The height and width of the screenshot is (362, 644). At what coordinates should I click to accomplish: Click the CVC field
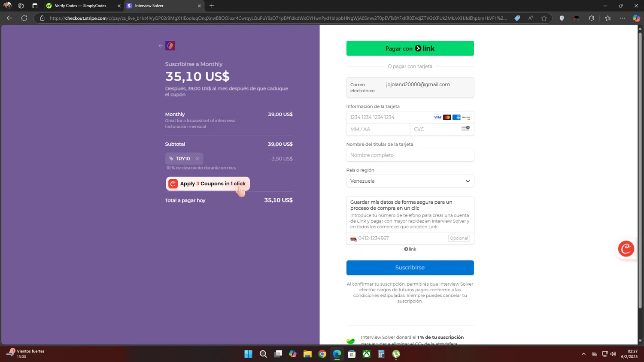pyautogui.click(x=442, y=129)
